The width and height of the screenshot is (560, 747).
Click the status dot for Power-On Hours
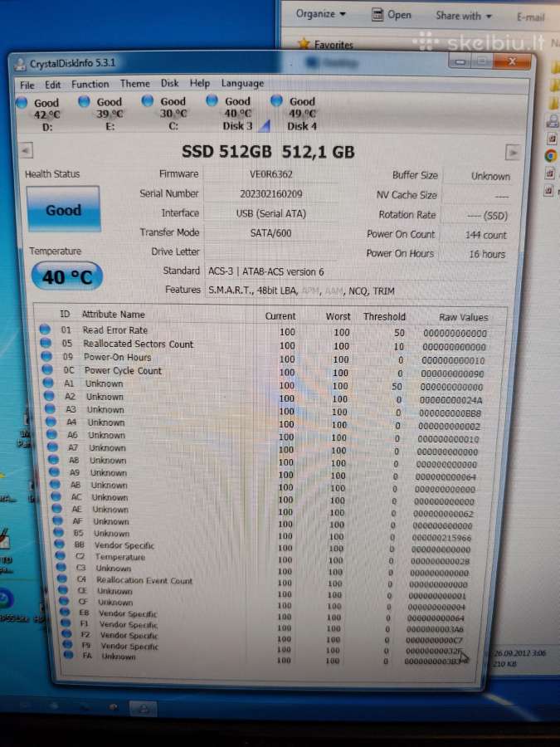(x=46, y=356)
